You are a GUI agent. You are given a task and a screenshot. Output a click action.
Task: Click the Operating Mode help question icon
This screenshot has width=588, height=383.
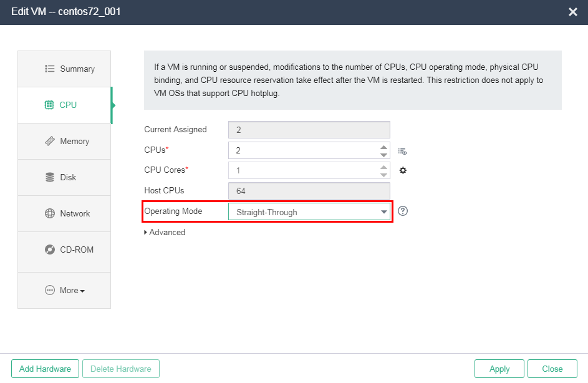pyautogui.click(x=403, y=211)
